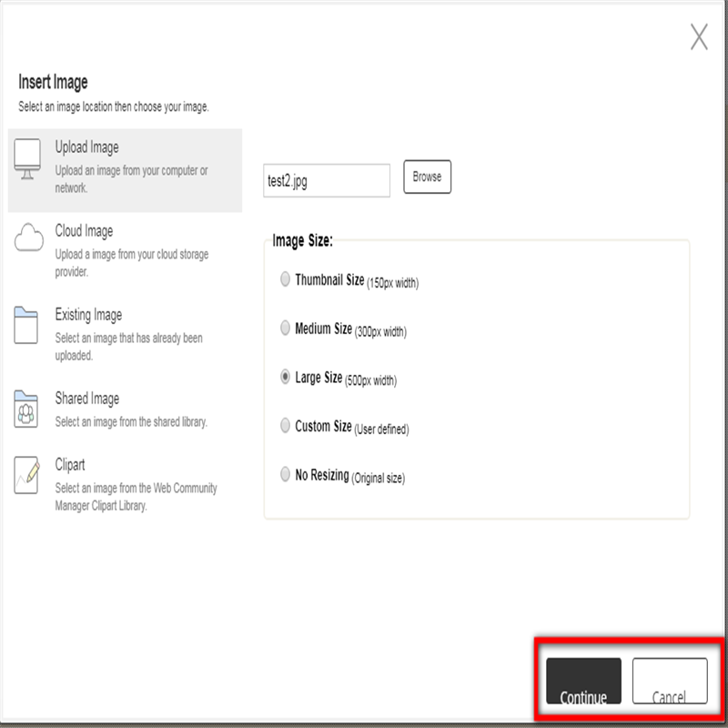Click the Upload Image monitor icon

(x=27, y=161)
